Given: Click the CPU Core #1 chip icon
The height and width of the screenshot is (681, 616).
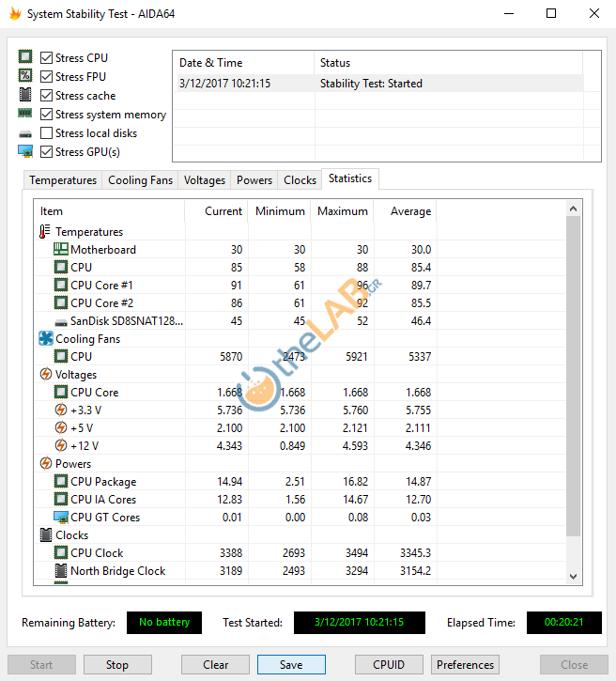Looking at the screenshot, I should click(x=61, y=285).
